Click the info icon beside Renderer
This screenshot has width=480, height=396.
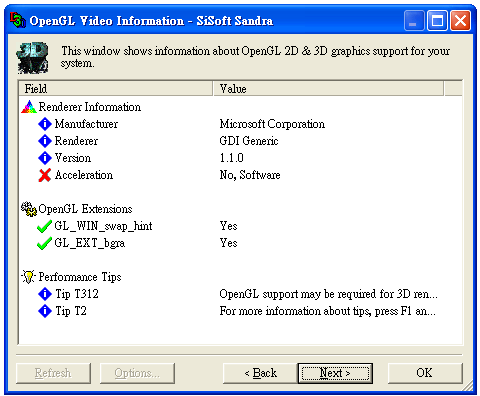pos(45,141)
